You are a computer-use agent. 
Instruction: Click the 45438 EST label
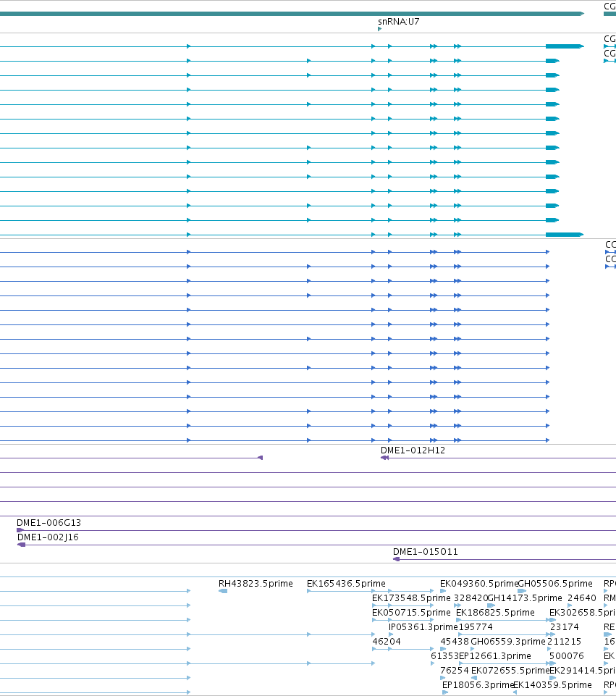(x=455, y=642)
